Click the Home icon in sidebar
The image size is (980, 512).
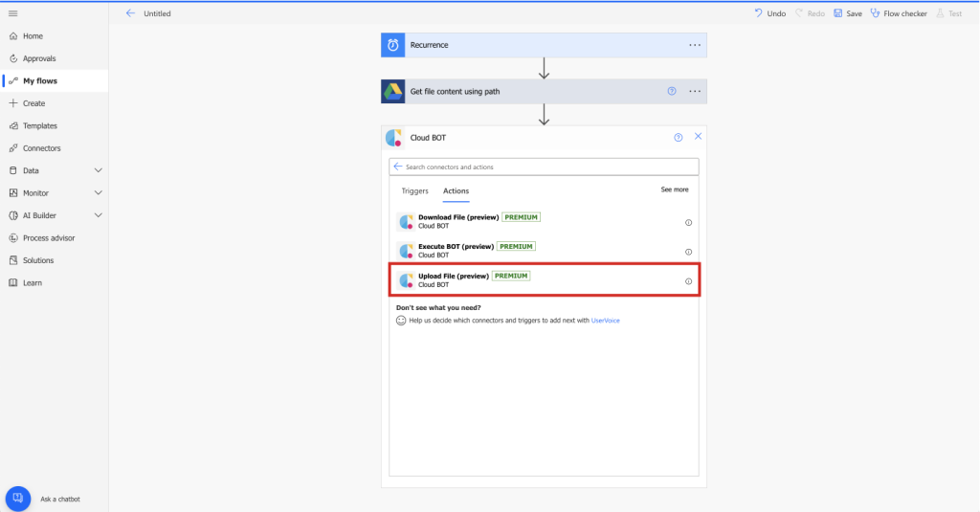[x=13, y=36]
